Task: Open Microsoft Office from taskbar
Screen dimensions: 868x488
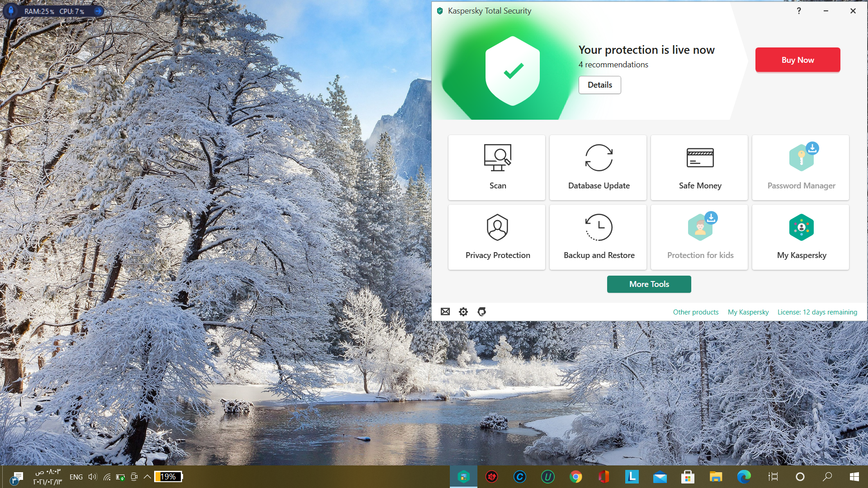Action: point(604,477)
